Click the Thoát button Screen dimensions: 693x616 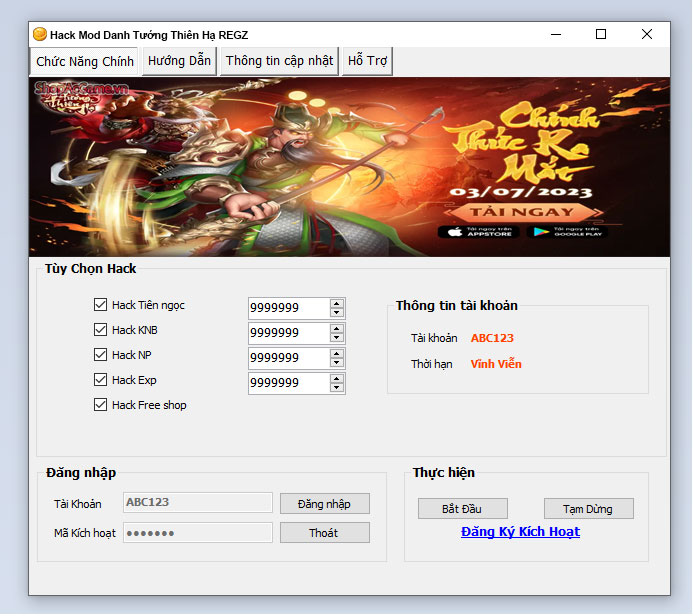click(x=325, y=533)
